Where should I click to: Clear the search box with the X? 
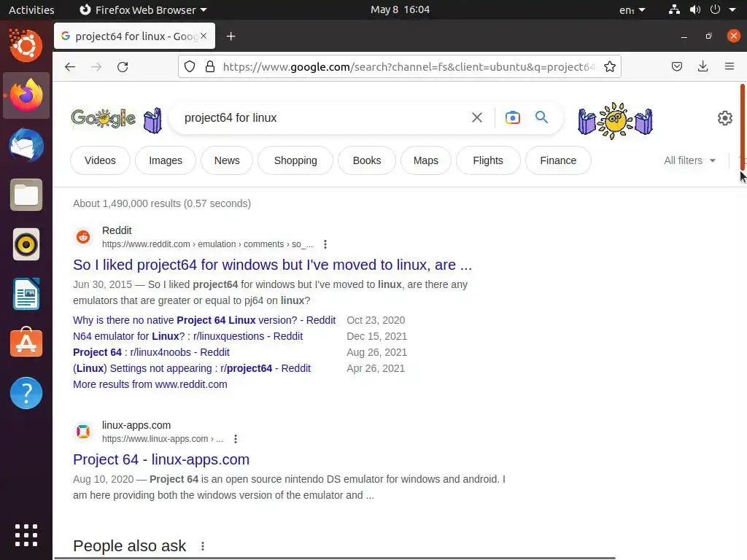[477, 117]
